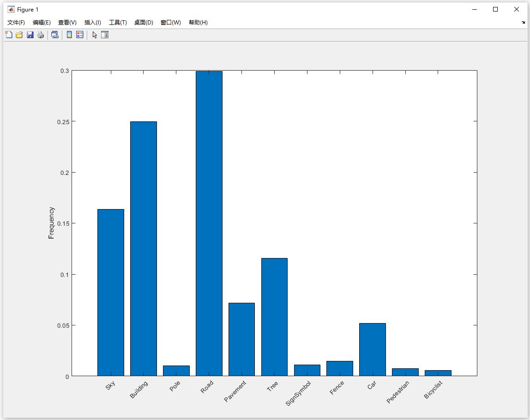Click the 0.1 y-axis tick value

click(65, 275)
